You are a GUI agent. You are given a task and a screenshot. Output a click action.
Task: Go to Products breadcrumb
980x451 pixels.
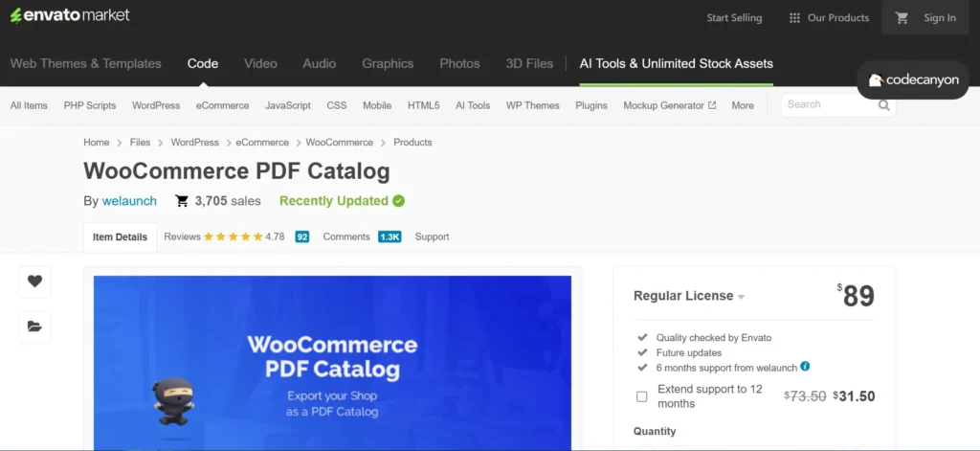pyautogui.click(x=412, y=143)
